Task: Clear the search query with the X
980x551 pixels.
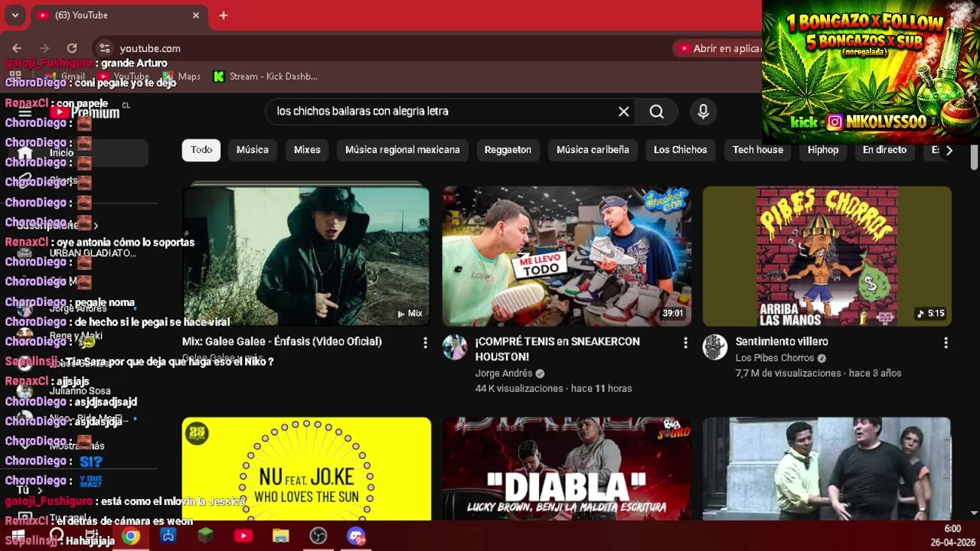Action: pyautogui.click(x=624, y=112)
